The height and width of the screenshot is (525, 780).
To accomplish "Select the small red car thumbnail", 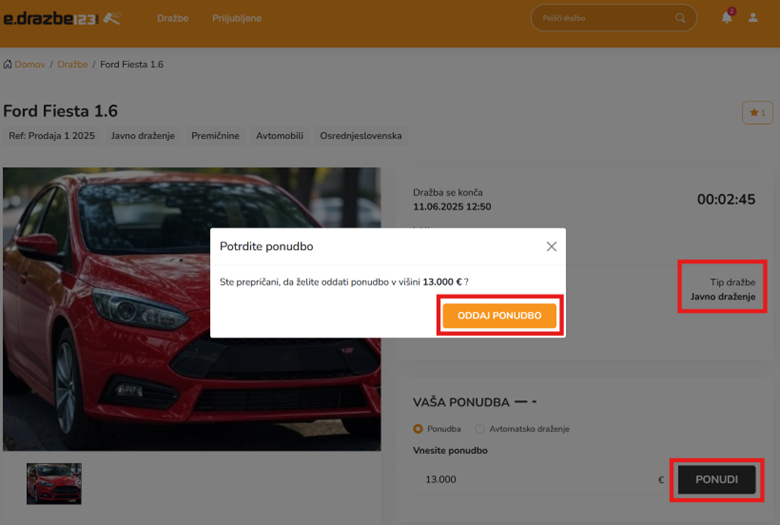I will [x=54, y=483].
